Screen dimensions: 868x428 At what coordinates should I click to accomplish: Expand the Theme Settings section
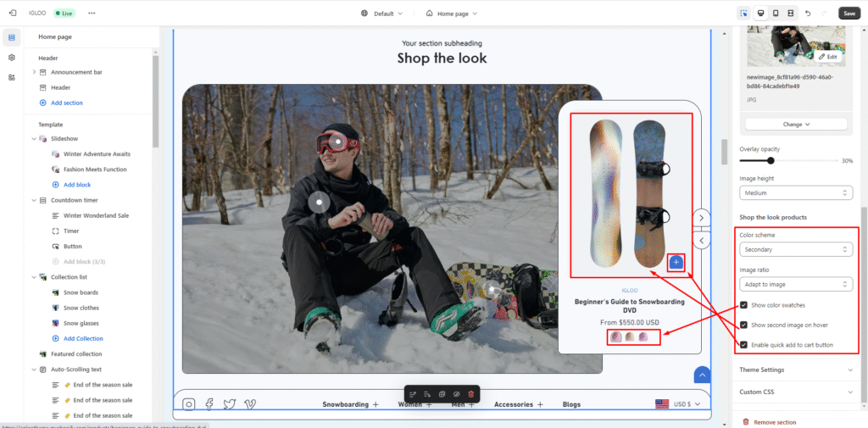tap(795, 370)
